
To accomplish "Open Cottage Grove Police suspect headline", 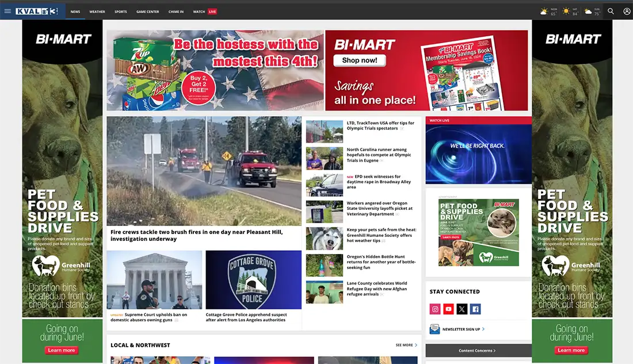I will [x=246, y=317].
